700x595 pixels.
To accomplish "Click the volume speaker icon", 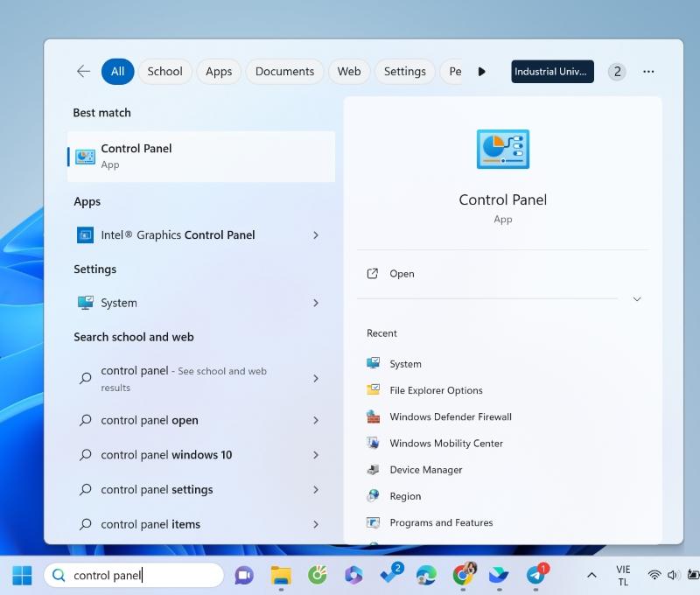I will (672, 576).
